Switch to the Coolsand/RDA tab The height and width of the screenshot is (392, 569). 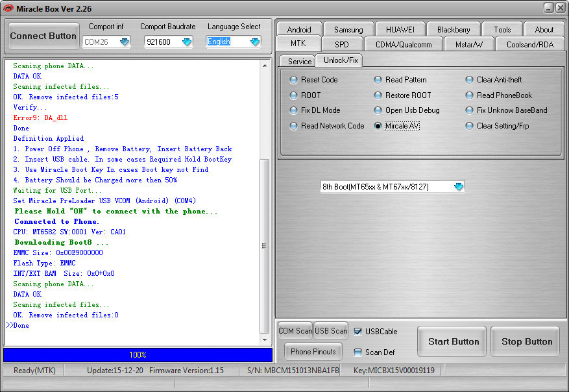pyautogui.click(x=530, y=44)
